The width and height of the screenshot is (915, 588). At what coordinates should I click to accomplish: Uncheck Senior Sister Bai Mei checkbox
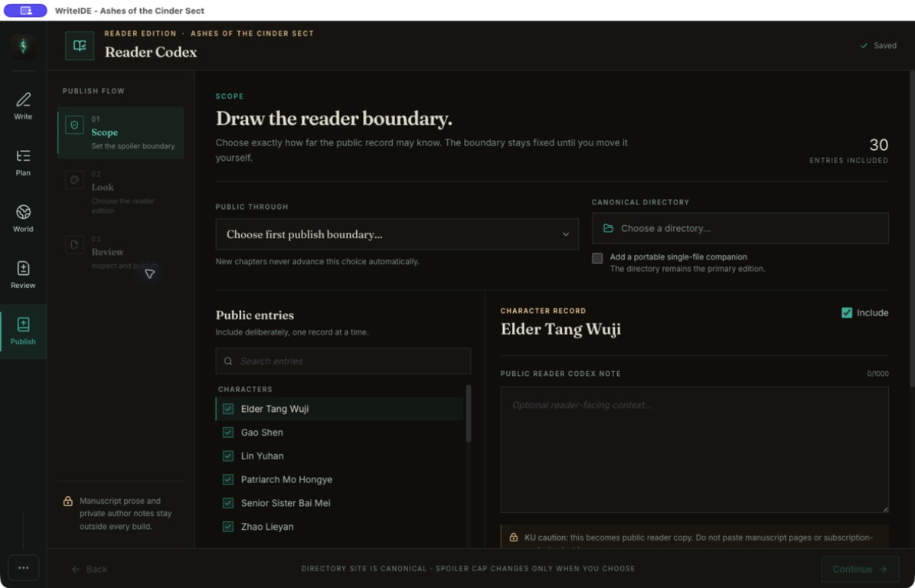click(228, 503)
